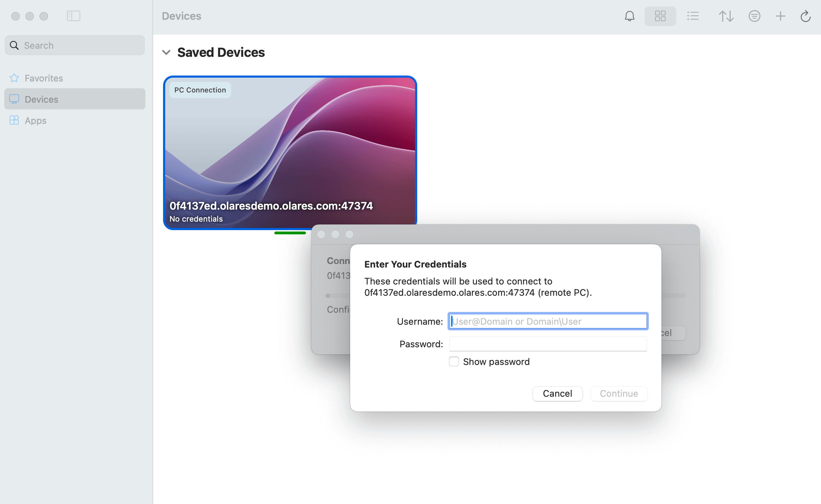821x504 pixels.
Task: Focus the Username input field
Action: (x=548, y=322)
